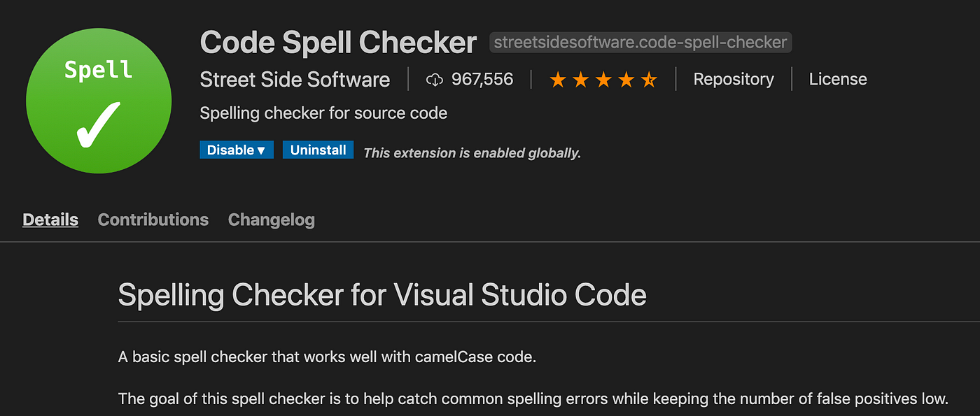Open the License link
This screenshot has width=980, height=416.
[838, 80]
